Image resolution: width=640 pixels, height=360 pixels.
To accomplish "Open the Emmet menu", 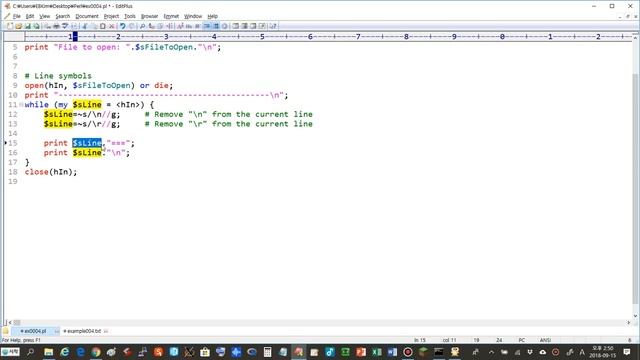I will tap(171, 16).
